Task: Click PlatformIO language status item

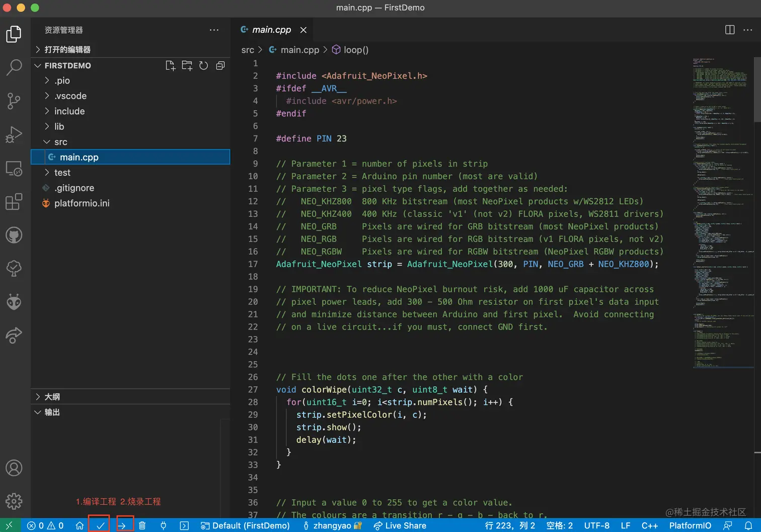Action: (x=690, y=525)
